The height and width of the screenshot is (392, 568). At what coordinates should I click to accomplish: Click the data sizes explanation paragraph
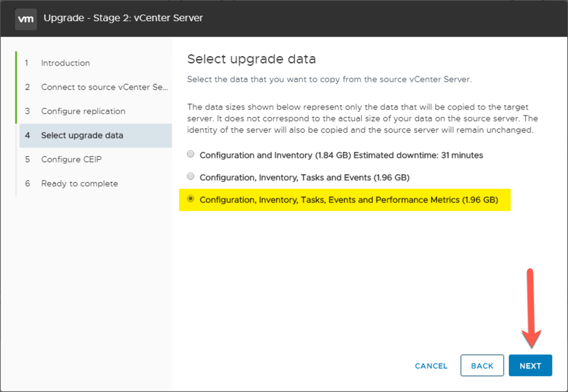[362, 119]
